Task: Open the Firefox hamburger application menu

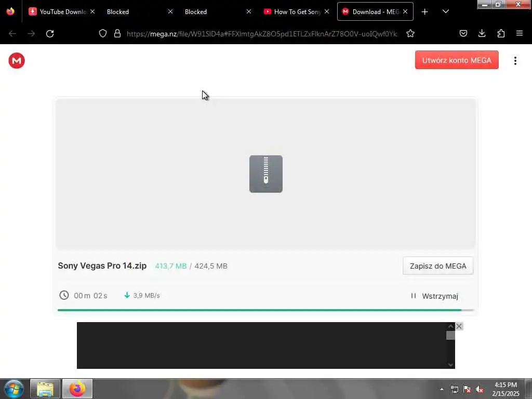Action: click(520, 33)
